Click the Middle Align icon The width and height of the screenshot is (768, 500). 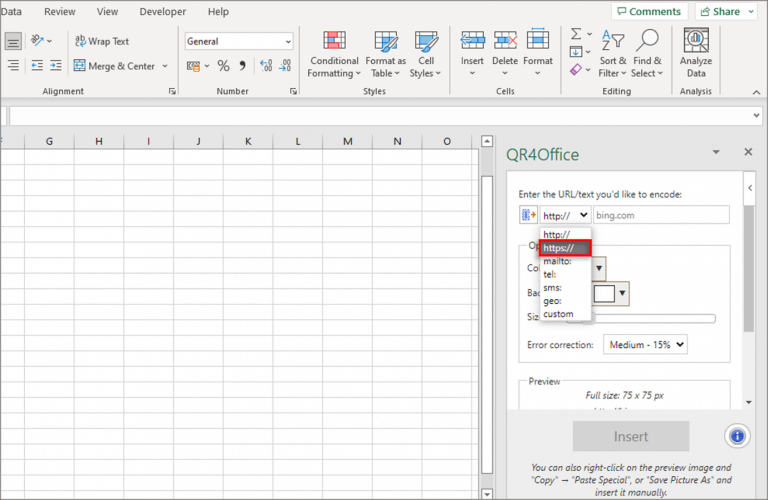tap(13, 42)
